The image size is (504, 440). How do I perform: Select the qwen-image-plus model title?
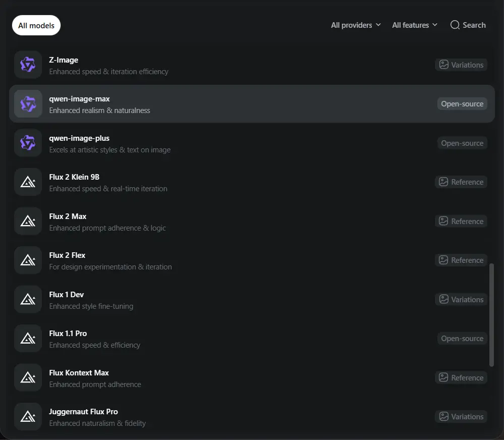pos(79,138)
